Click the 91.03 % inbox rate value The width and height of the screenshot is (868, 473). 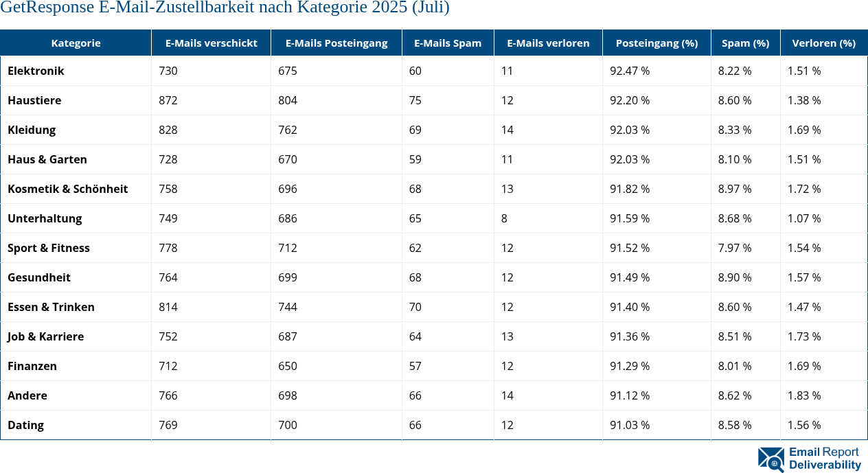click(x=630, y=425)
